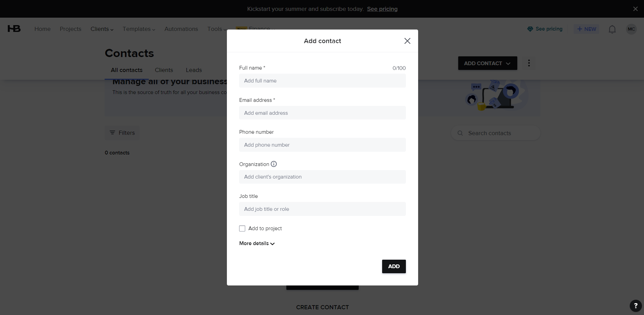Expand the More details section
Image resolution: width=644 pixels, height=315 pixels.
[256, 243]
